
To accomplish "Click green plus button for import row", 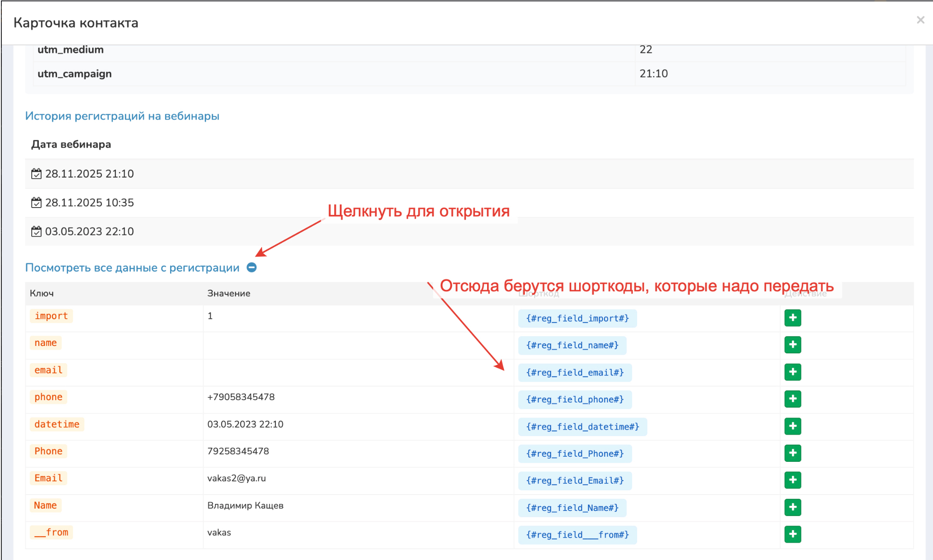I will tap(792, 318).
